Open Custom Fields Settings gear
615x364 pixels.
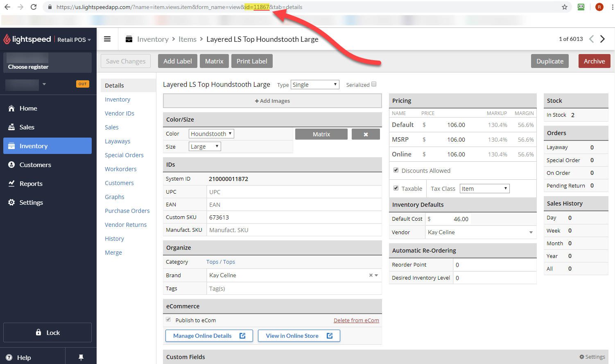click(x=592, y=357)
